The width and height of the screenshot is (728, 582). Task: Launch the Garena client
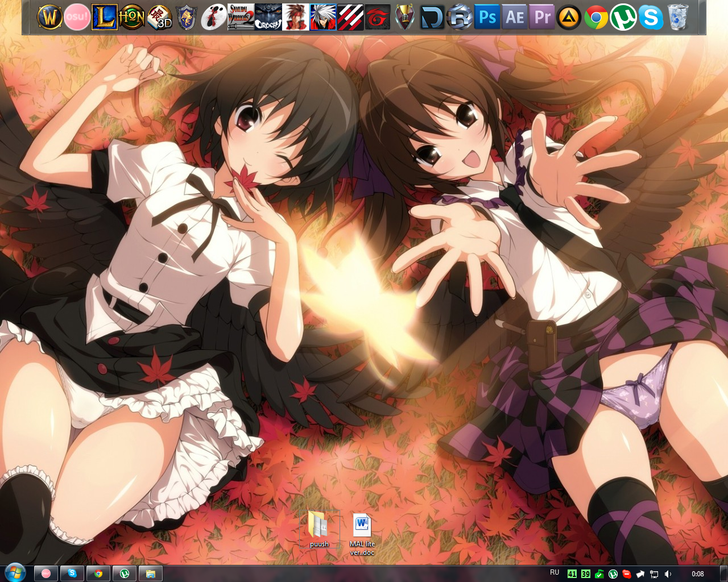[378, 16]
